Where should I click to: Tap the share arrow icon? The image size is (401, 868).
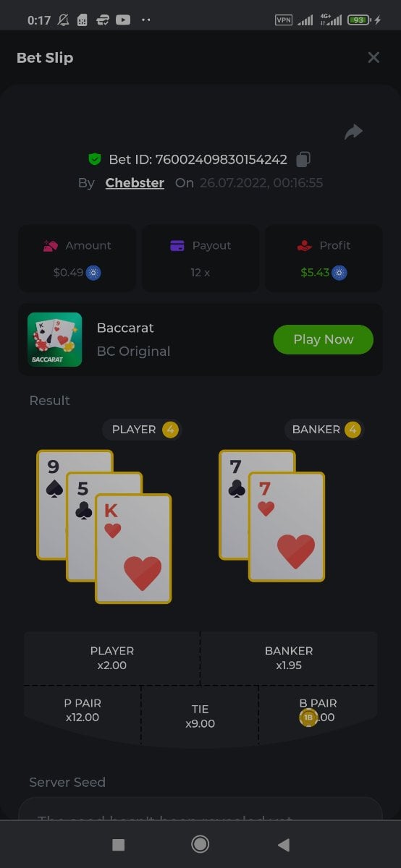tap(353, 132)
